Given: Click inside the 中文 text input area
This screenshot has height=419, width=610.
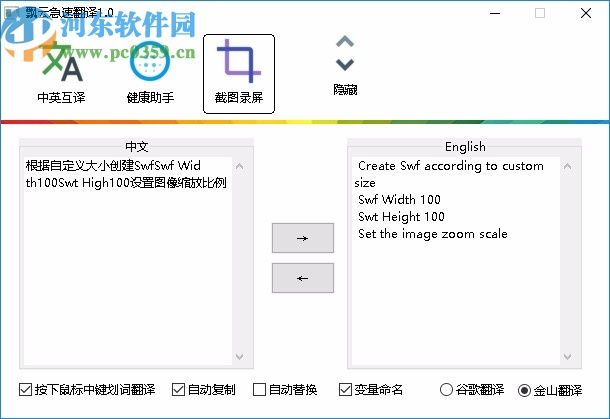Looking at the screenshot, I should coord(128,261).
